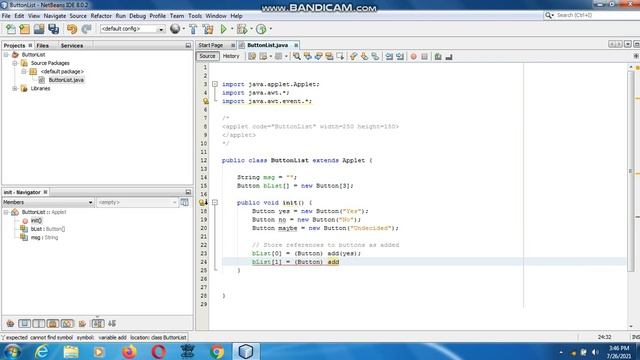Open Google Chrome from the taskbar

click(217, 351)
